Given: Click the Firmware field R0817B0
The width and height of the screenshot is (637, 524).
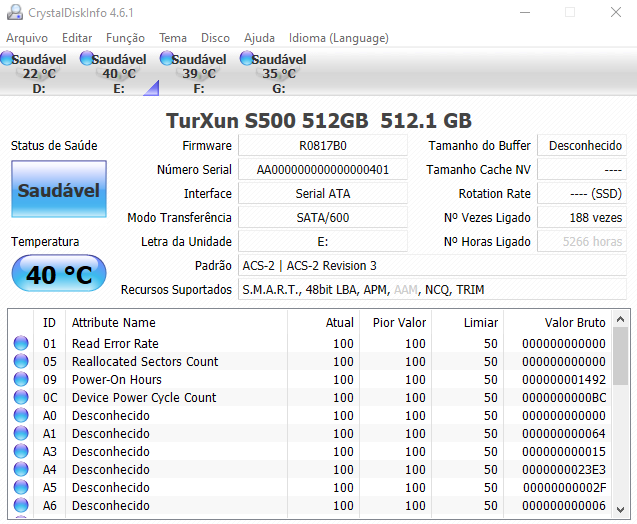Looking at the screenshot, I should [x=323, y=145].
